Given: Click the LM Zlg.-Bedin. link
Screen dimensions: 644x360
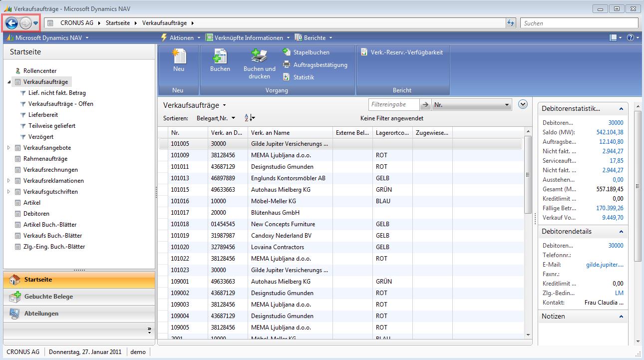Looking at the screenshot, I should coord(620,293).
